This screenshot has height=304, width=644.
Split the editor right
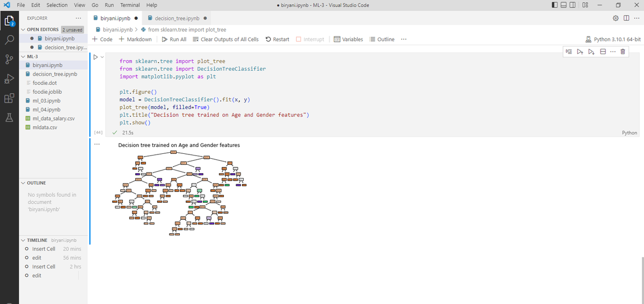[x=627, y=18]
